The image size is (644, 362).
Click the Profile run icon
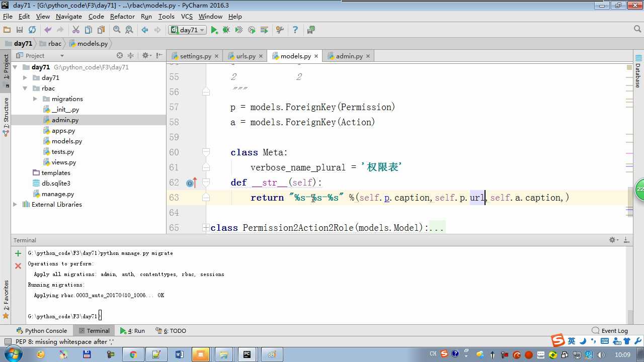pos(252,30)
